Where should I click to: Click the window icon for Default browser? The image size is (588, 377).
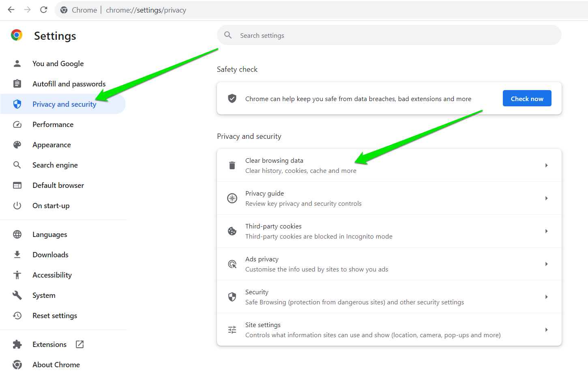tap(17, 185)
